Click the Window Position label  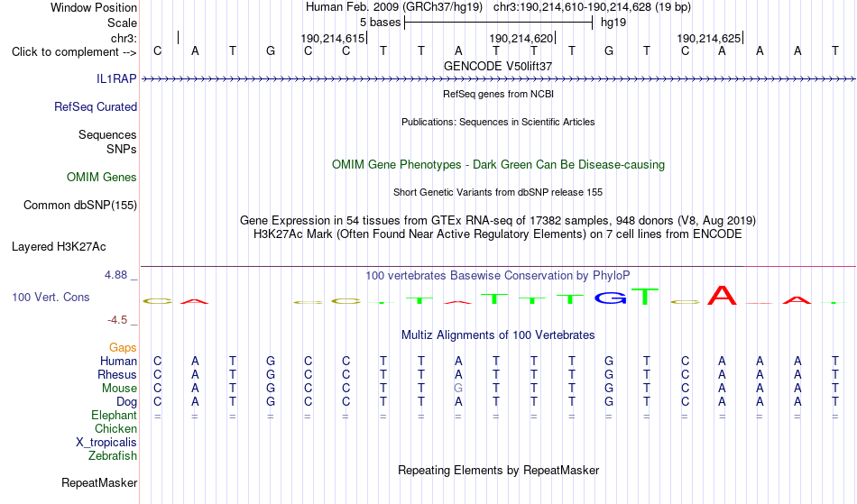click(x=94, y=7)
